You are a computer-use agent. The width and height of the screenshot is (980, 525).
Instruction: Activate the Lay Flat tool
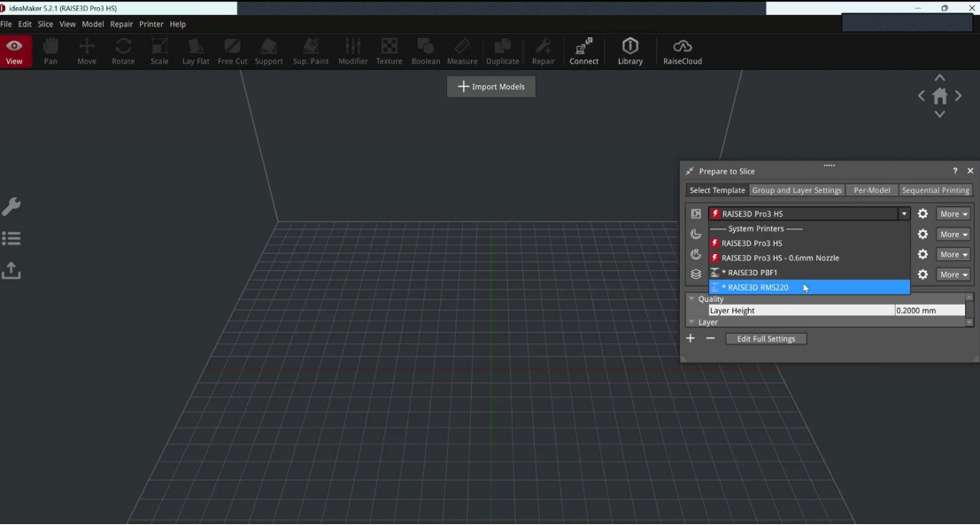coord(196,51)
